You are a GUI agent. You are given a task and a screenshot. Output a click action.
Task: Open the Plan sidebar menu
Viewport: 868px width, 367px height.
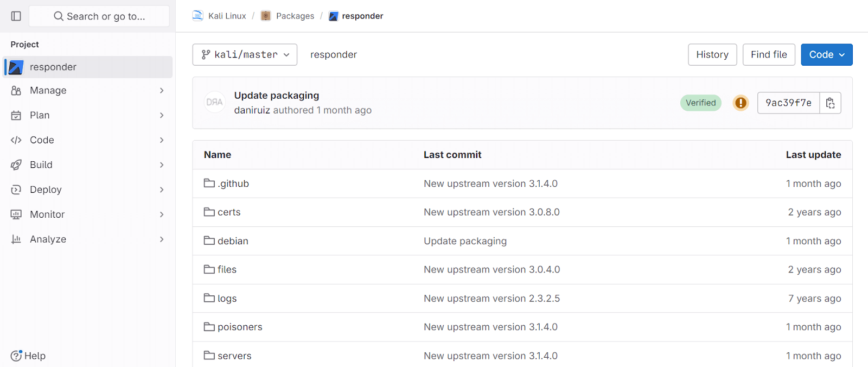coord(88,115)
